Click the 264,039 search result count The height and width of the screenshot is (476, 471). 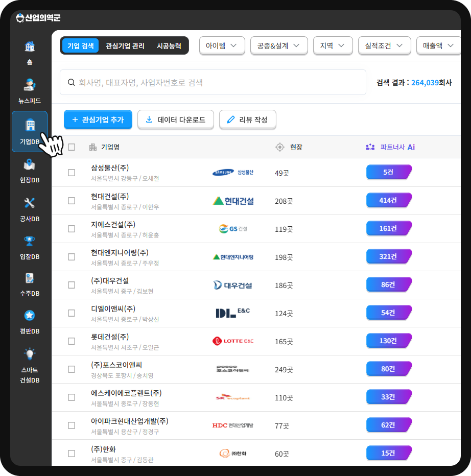425,83
